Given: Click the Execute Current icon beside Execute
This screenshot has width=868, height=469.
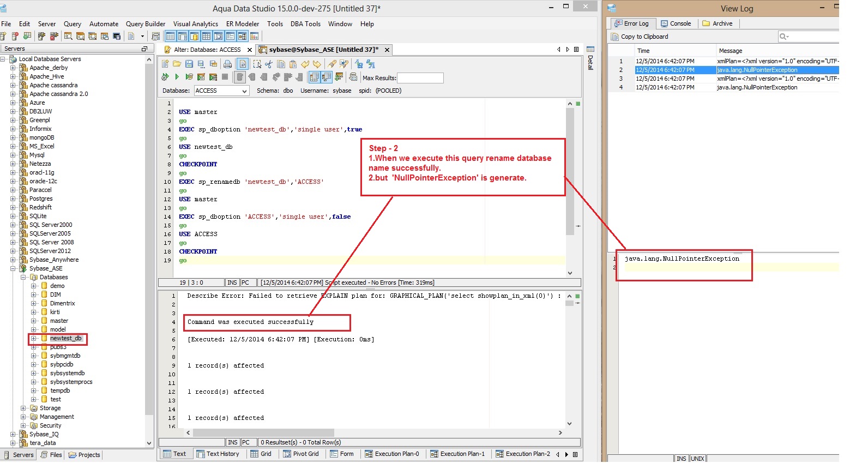Looking at the screenshot, I should pos(189,77).
